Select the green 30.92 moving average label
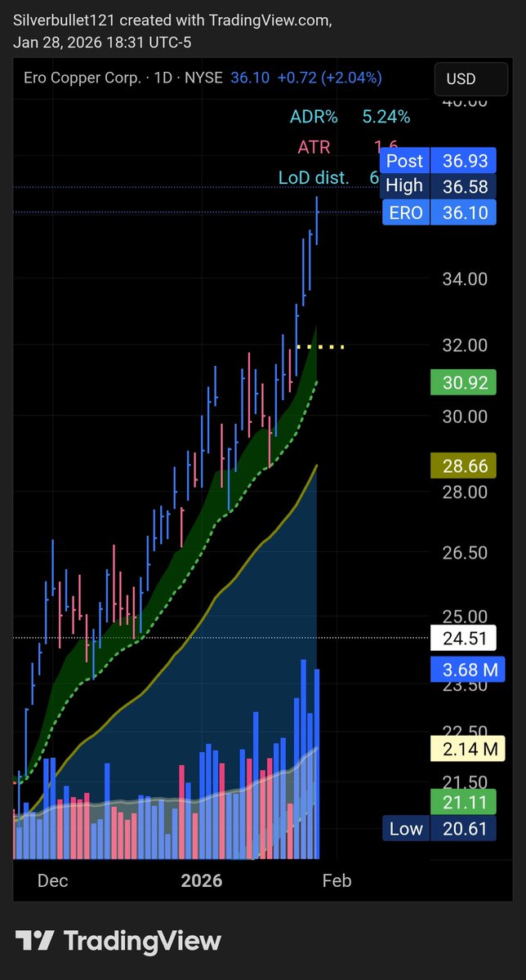 click(x=464, y=381)
